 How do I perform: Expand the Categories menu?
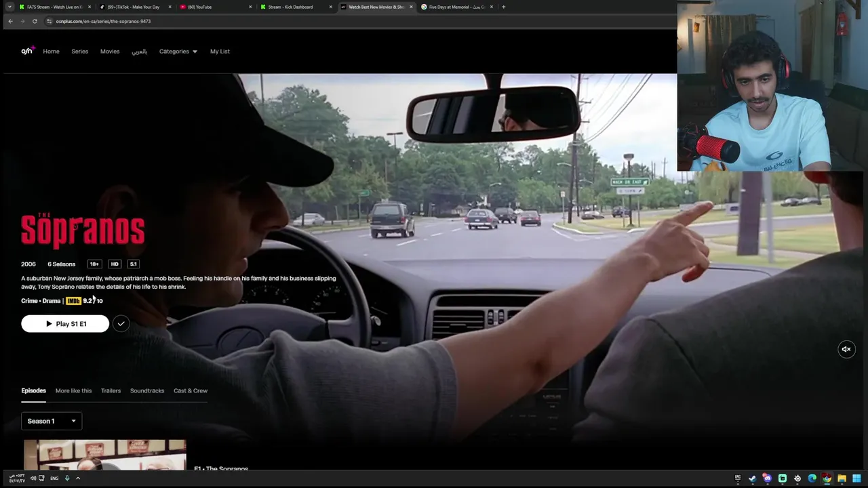[x=178, y=52]
